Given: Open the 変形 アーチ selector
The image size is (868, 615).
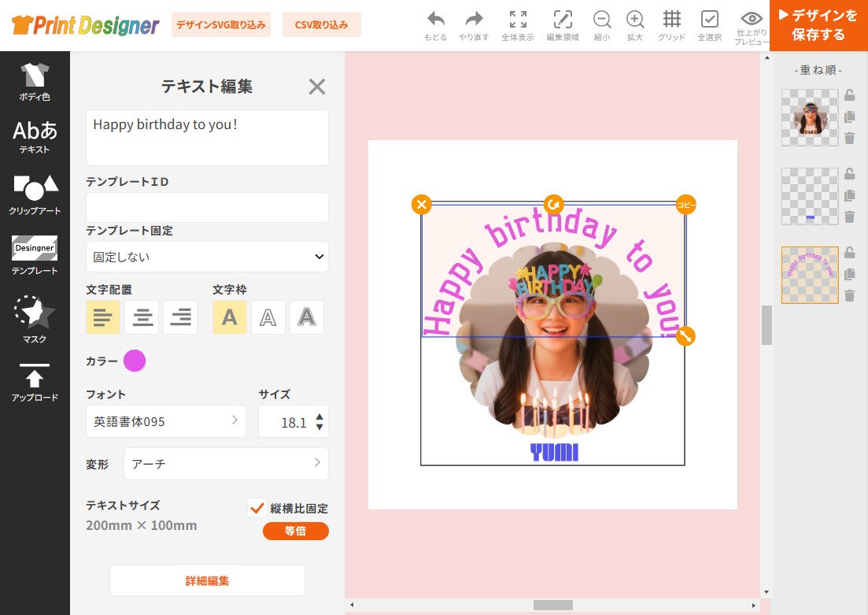Looking at the screenshot, I should click(x=226, y=464).
